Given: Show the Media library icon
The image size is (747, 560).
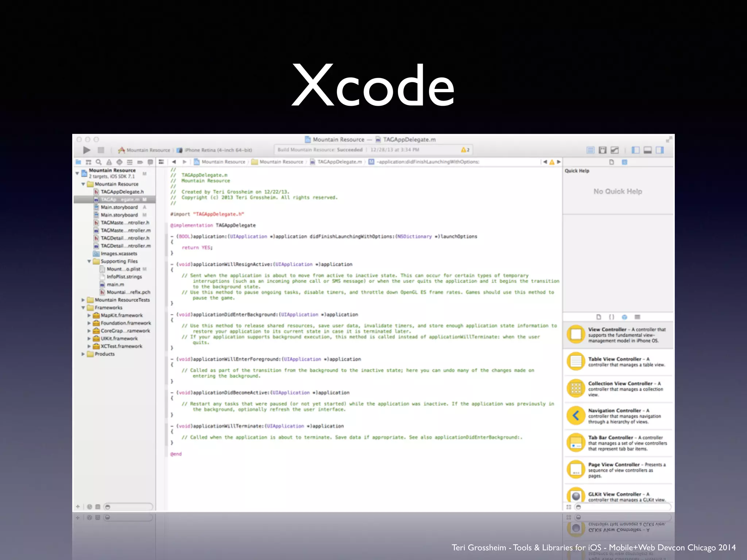Looking at the screenshot, I should (x=637, y=317).
